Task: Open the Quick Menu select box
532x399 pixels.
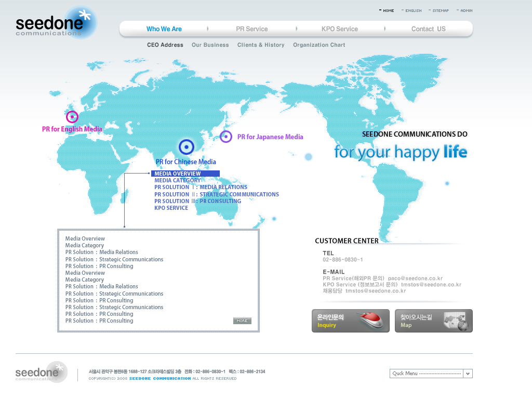Action: 426,374
